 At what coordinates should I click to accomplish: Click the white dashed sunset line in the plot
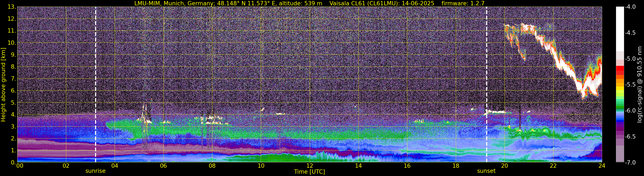point(487,84)
